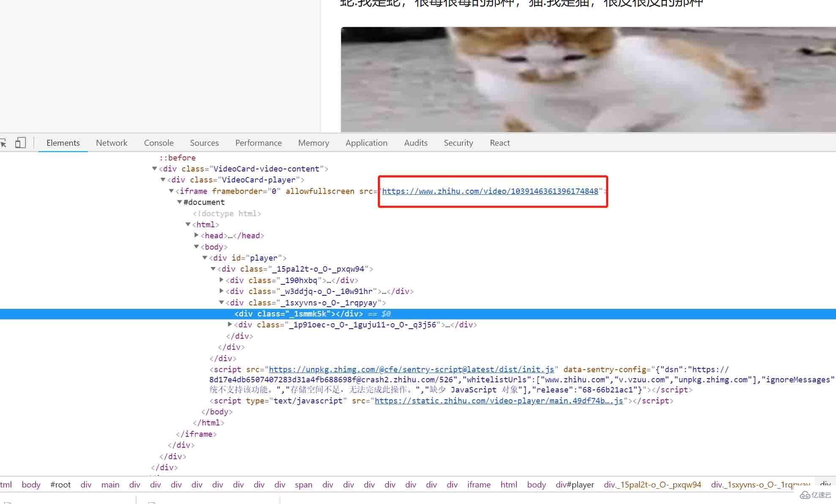
Task: Open the Application panel in DevTools
Action: (366, 143)
